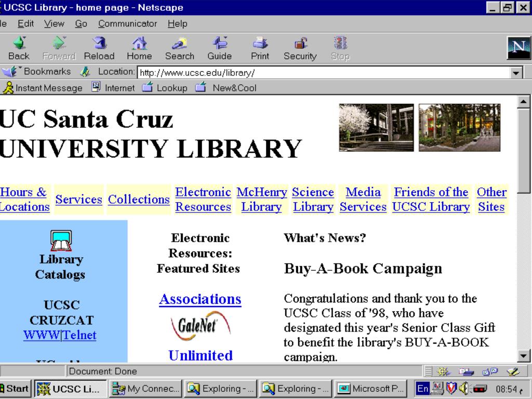Image resolution: width=532 pixels, height=399 pixels.
Task: Open the Services link
Action: tap(79, 199)
